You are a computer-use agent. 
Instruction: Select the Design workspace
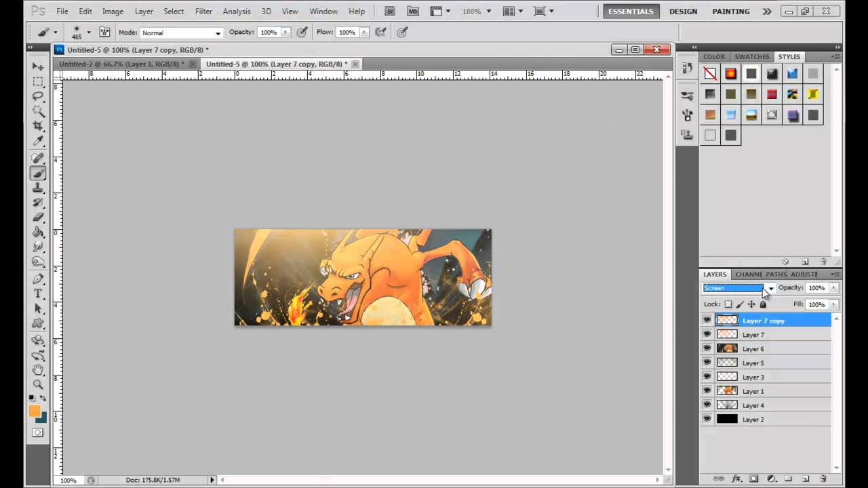click(x=683, y=12)
